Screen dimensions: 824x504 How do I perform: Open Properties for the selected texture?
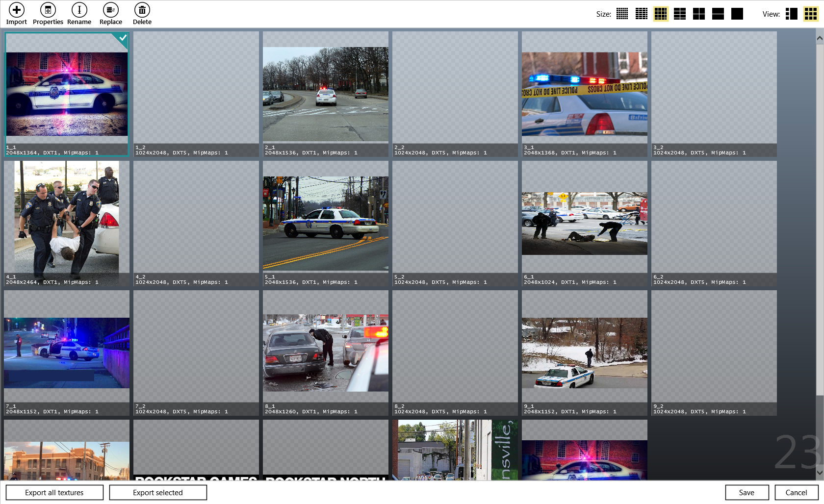[48, 10]
